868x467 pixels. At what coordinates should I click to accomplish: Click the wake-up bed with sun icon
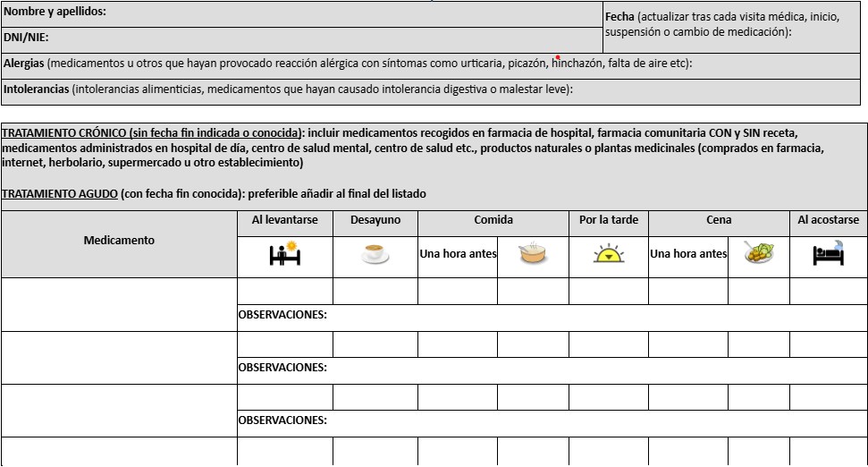[x=284, y=254]
